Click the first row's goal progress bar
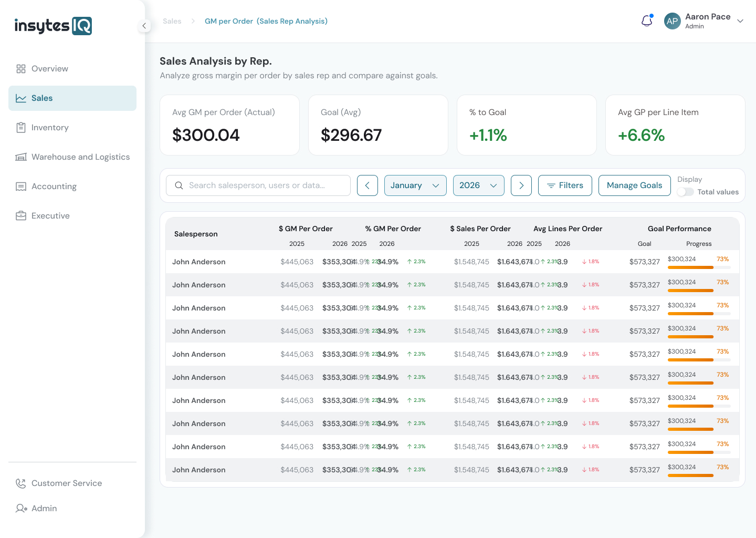This screenshot has height=538, width=756. coord(698,267)
